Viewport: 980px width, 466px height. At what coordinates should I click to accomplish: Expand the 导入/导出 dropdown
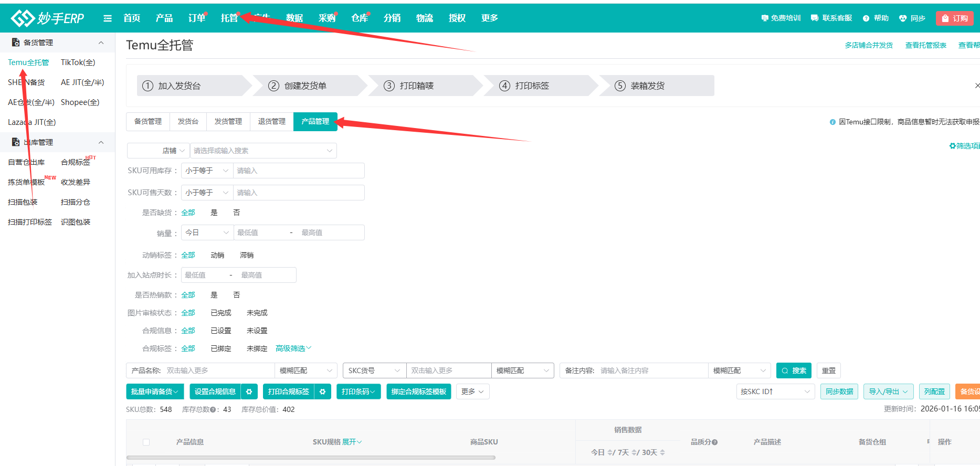pyautogui.click(x=889, y=391)
